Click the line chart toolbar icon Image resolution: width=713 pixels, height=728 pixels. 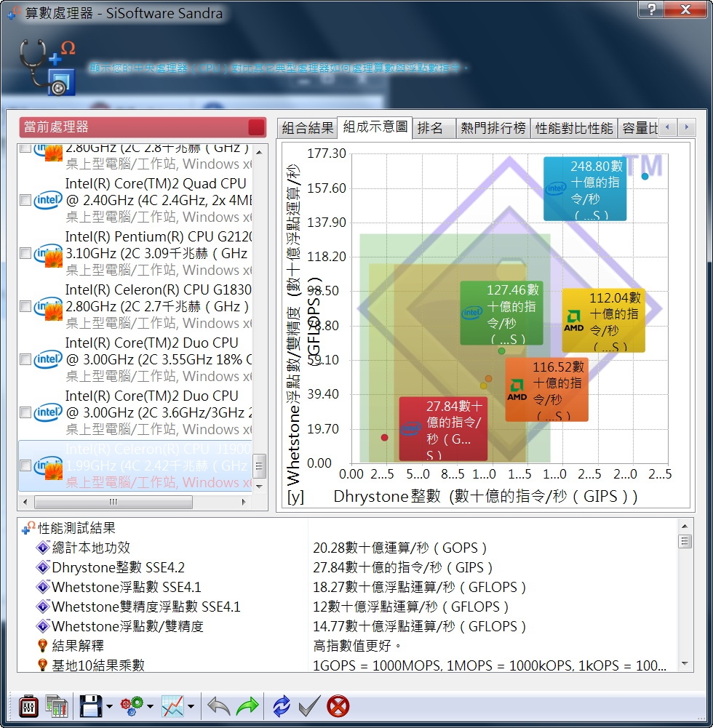[172, 706]
